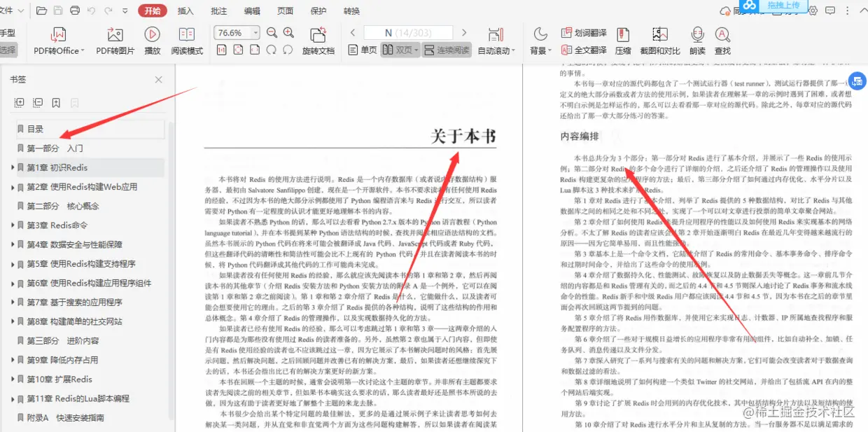868x432 pixels.
Task: Select 目录 bookmark
Action: tap(90, 129)
